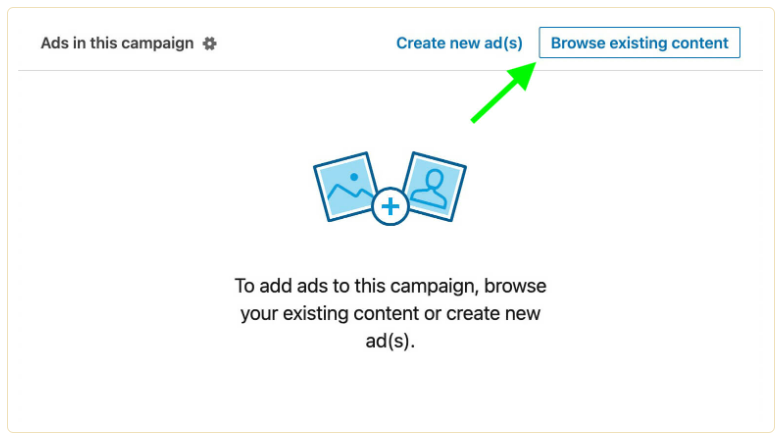Click the "To add ads to this campaign" text line
This screenshot has height=437, width=783.
(x=390, y=286)
